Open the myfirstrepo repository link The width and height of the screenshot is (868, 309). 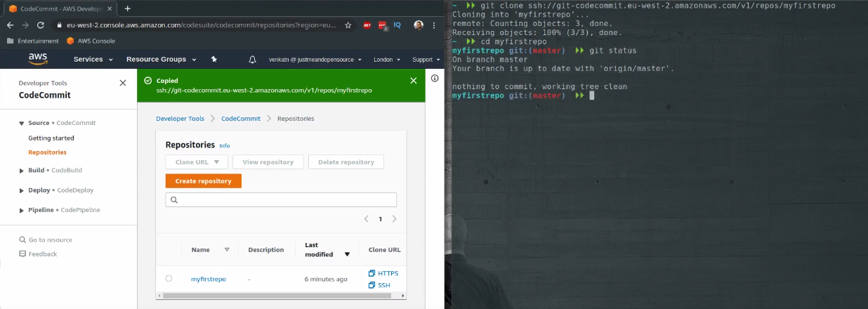tap(209, 279)
